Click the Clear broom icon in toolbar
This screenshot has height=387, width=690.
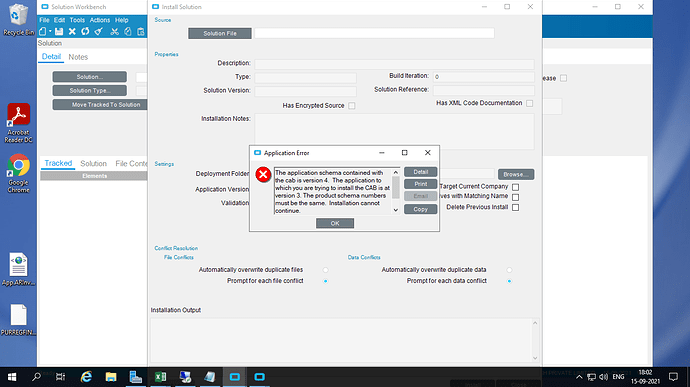99,31
